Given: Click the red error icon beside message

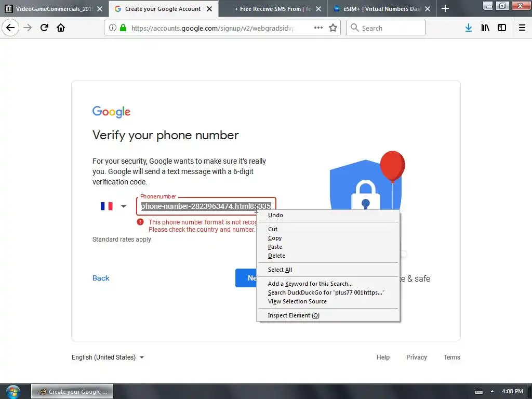Looking at the screenshot, I should click(x=140, y=222).
